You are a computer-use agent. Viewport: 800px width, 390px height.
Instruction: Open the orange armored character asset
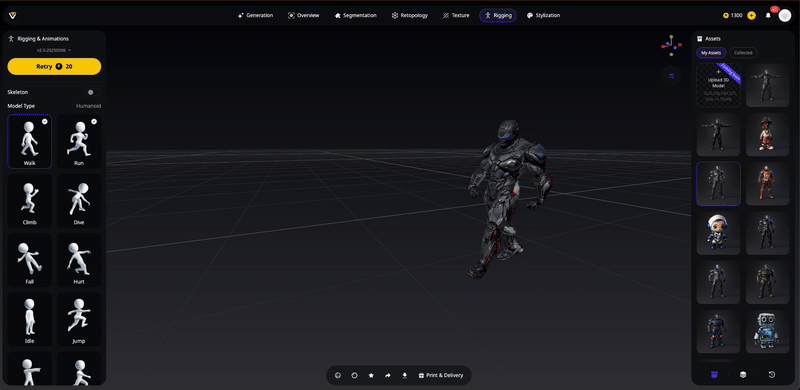[768, 184]
